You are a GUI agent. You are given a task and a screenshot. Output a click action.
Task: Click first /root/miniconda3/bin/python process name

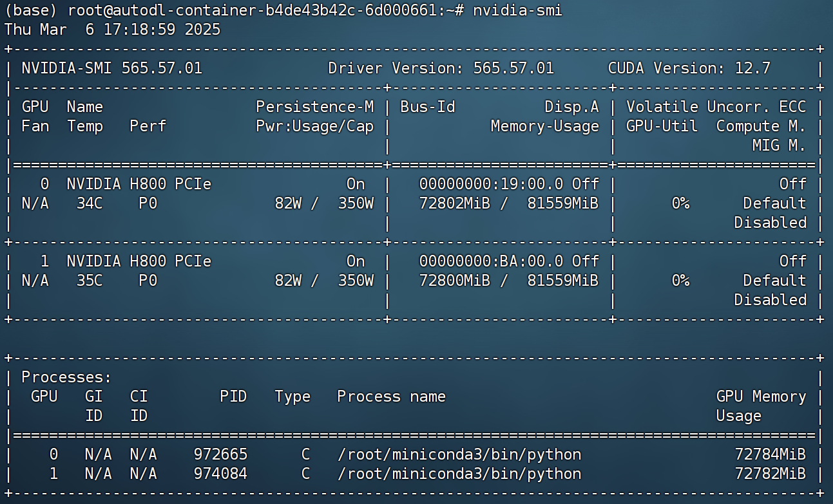pos(459,454)
